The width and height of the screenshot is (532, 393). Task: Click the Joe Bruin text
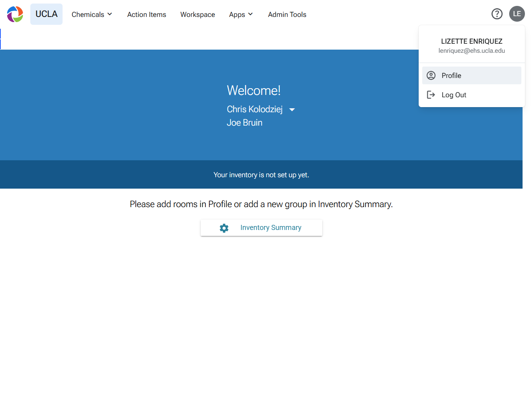pos(244,123)
